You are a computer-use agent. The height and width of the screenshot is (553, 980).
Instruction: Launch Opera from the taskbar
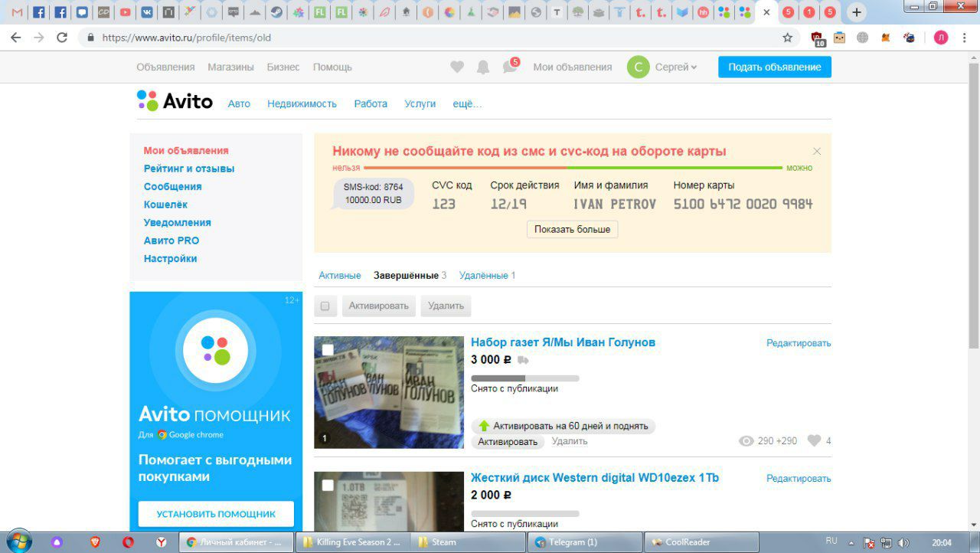[128, 542]
